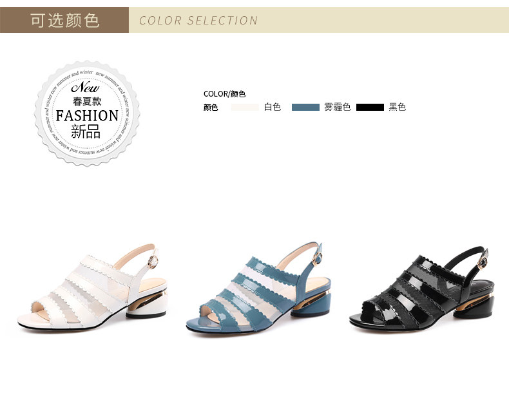Click the heel of the black sandal
This screenshot has height=420, width=509.
474,306
